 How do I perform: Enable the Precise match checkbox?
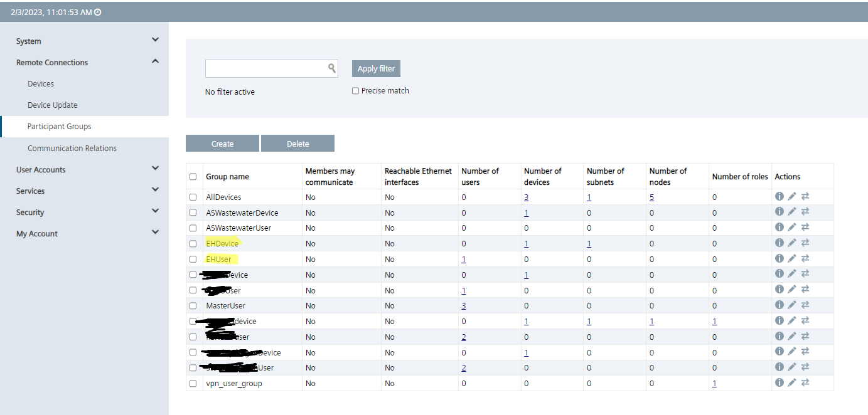[355, 91]
